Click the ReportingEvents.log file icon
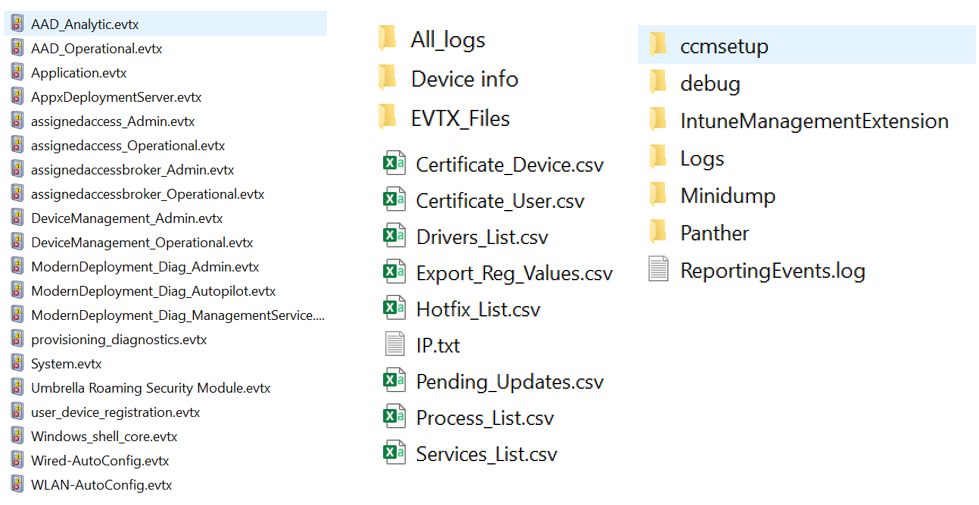The image size is (979, 505). point(658,269)
